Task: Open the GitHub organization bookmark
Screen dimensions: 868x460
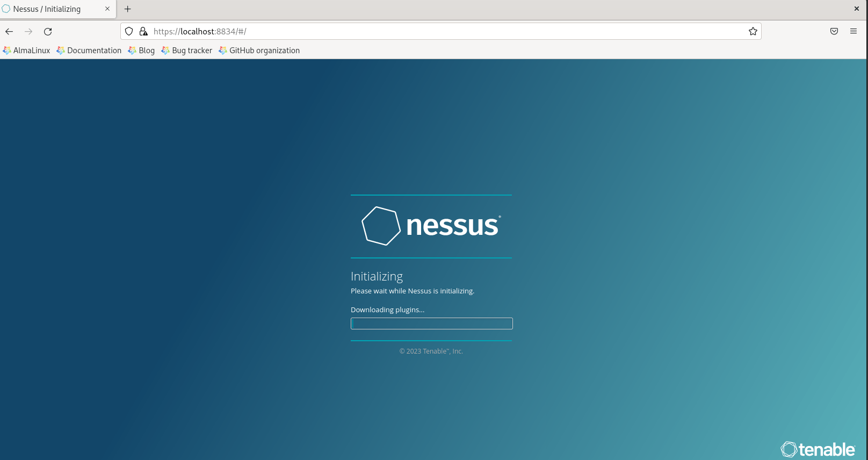Action: point(259,51)
